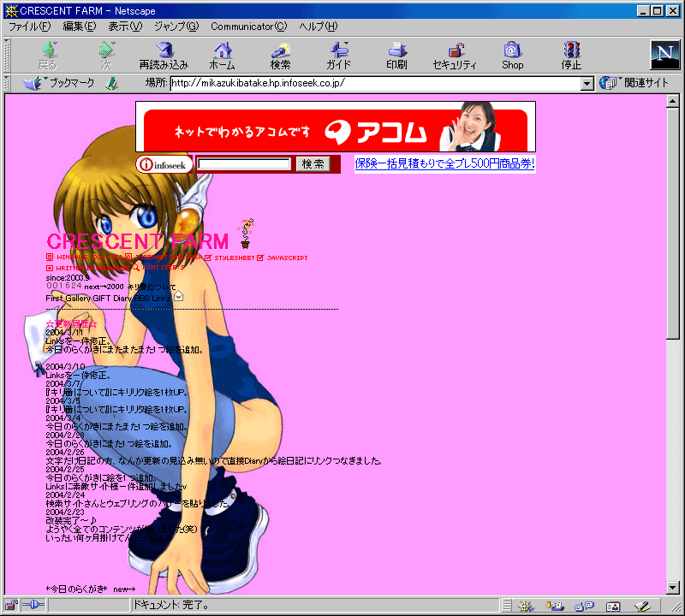
Task: Click the 今日のらくがき new→ text
Action: point(91,589)
